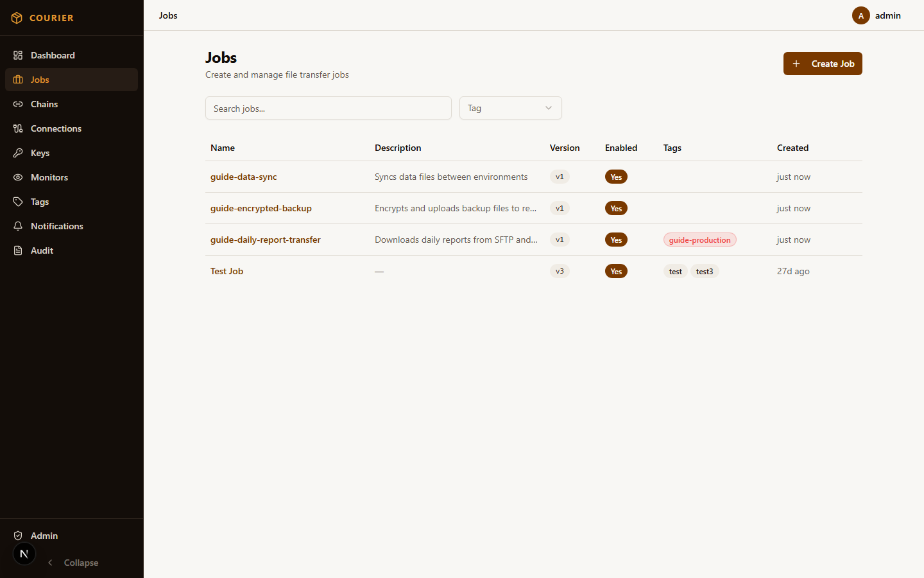Open the Tag filter dropdown
The image size is (924, 578).
(x=510, y=108)
